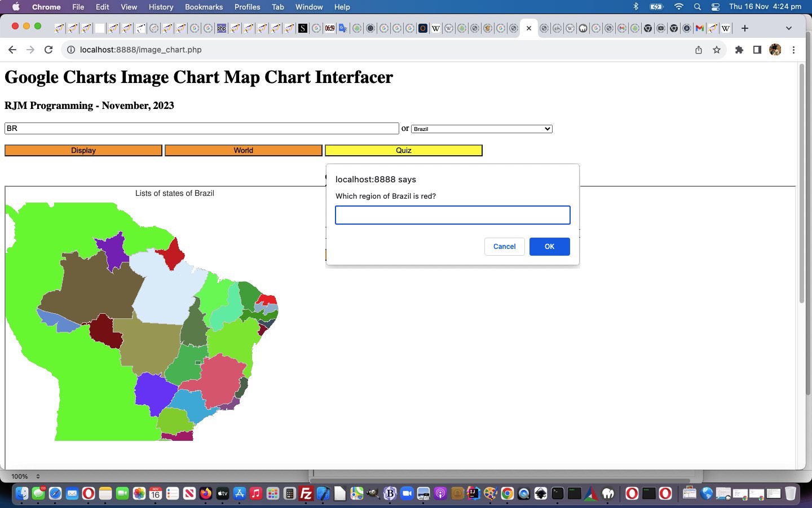
Task: Click the page vertical scrollbar
Action: point(801,183)
